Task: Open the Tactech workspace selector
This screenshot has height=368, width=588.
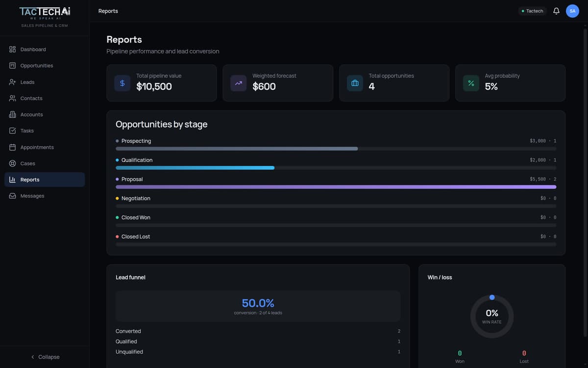Action: click(532, 11)
